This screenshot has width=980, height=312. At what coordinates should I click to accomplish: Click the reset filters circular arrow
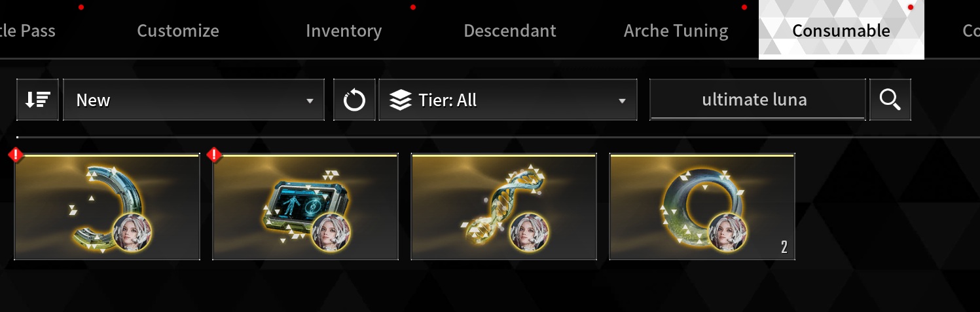[x=354, y=100]
